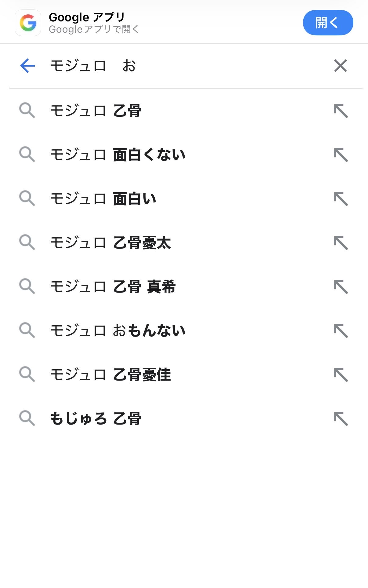Click the search field containing モジュロ お
368x588 pixels.
click(x=183, y=66)
